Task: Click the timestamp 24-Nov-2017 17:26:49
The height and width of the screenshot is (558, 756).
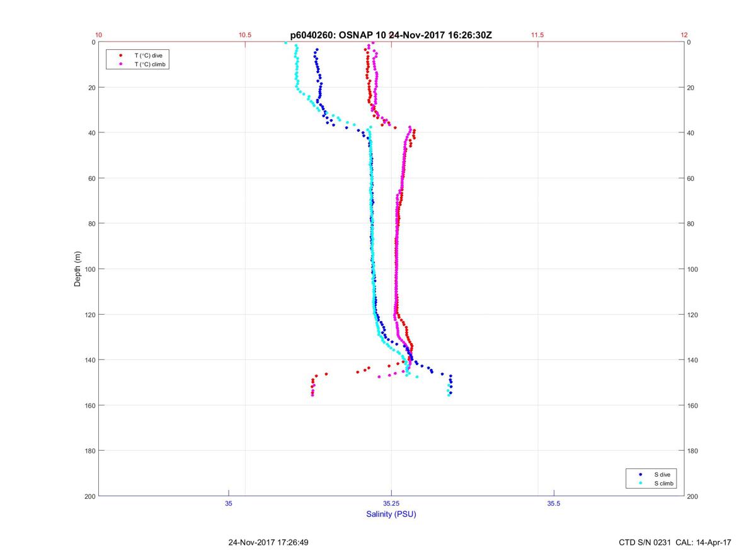Action: click(x=268, y=542)
